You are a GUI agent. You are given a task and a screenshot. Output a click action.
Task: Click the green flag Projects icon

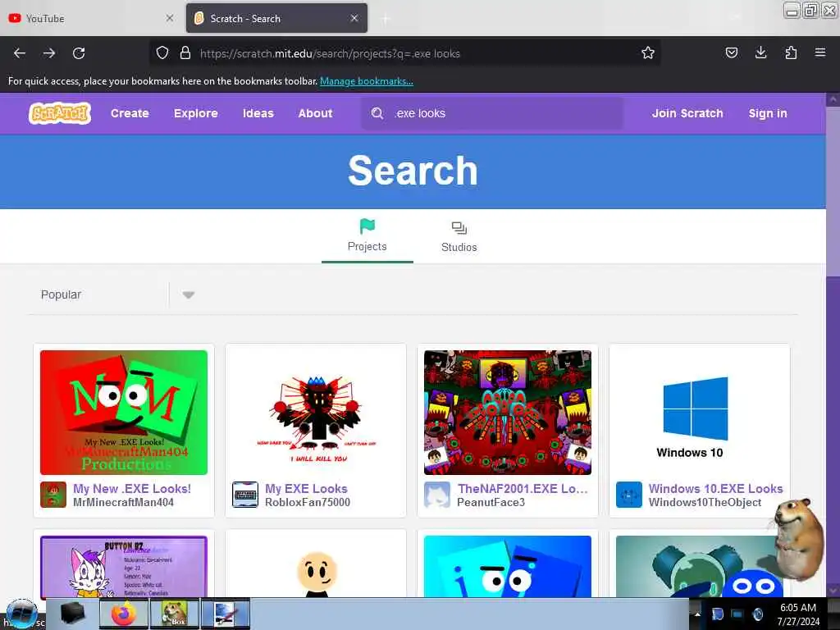click(x=367, y=226)
